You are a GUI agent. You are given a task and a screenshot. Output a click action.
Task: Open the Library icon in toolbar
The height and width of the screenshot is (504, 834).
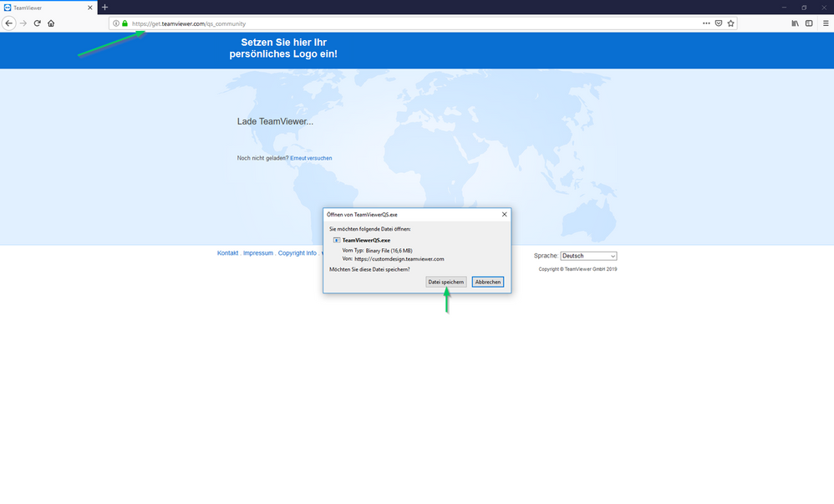click(x=796, y=23)
